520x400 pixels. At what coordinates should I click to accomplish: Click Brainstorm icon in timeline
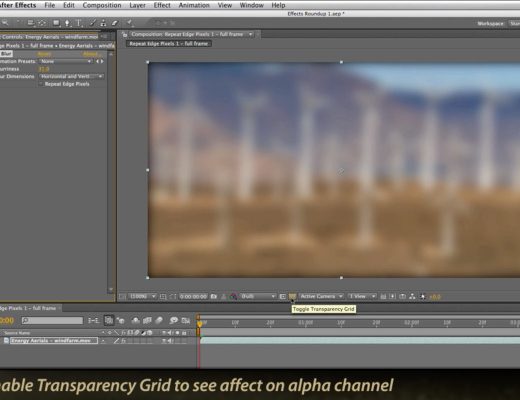(x=174, y=321)
